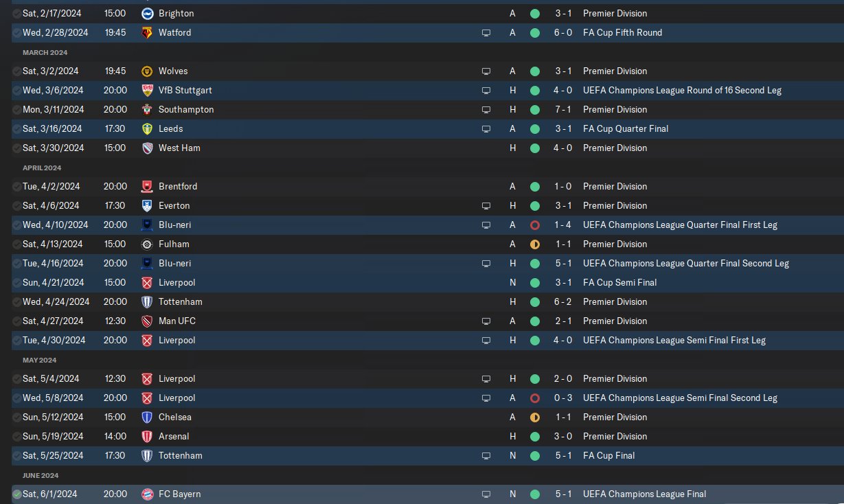
Task: Click the Chelsea club badge
Action: tap(146, 417)
